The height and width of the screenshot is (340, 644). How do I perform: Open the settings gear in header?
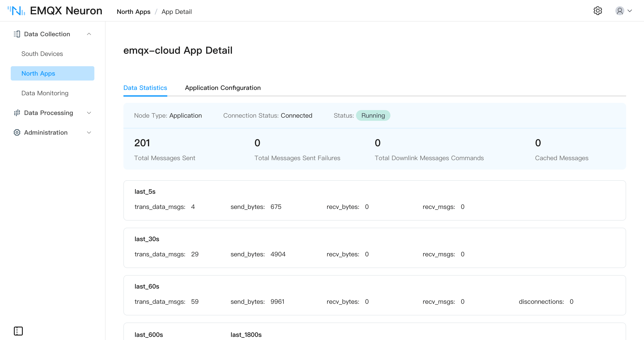(597, 11)
